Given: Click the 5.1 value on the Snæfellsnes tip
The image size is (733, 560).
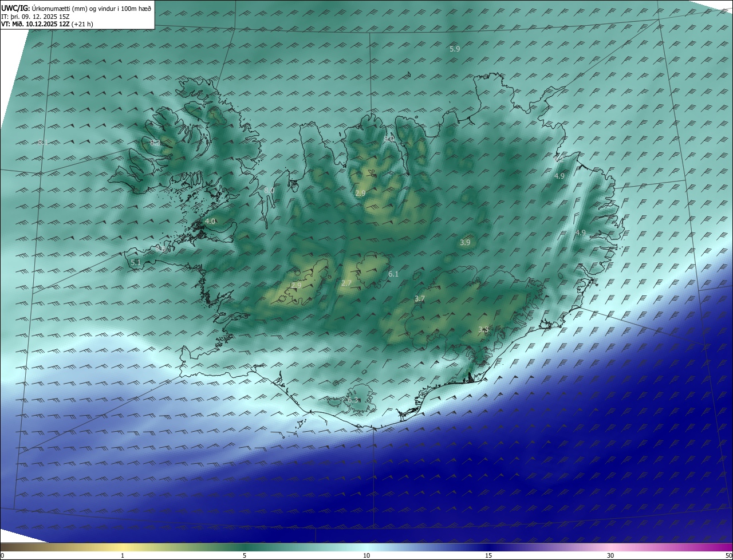Looking at the screenshot, I should click(136, 262).
